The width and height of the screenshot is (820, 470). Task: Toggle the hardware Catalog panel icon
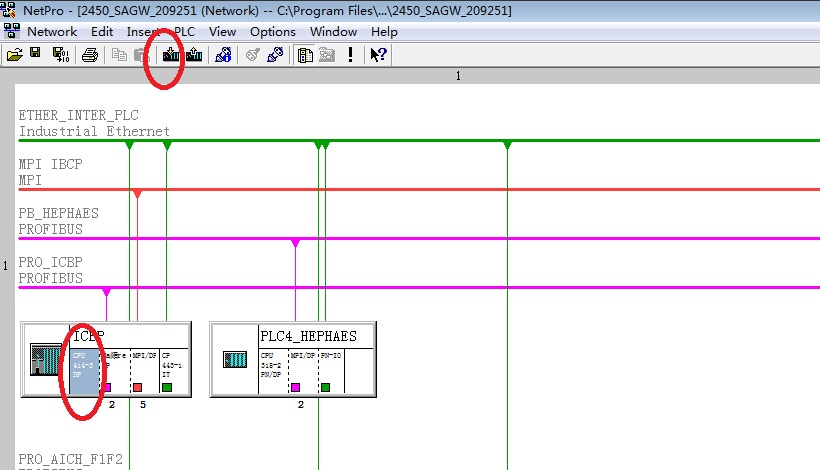point(305,55)
